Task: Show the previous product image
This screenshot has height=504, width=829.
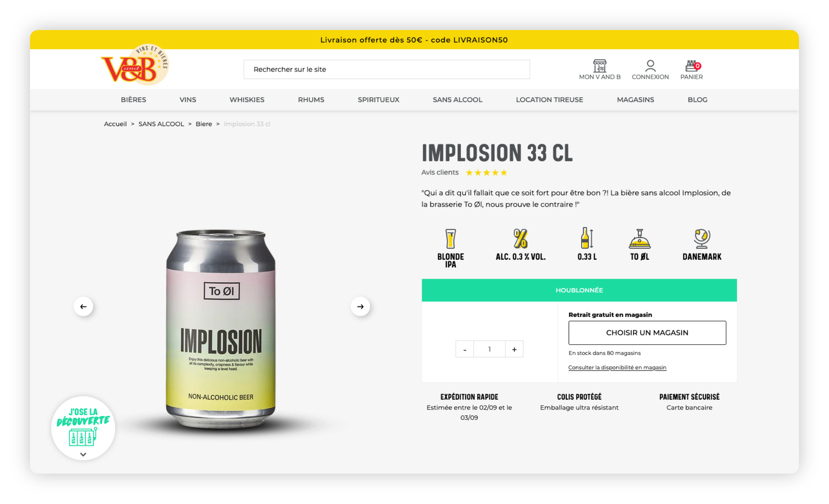Action: (x=83, y=307)
